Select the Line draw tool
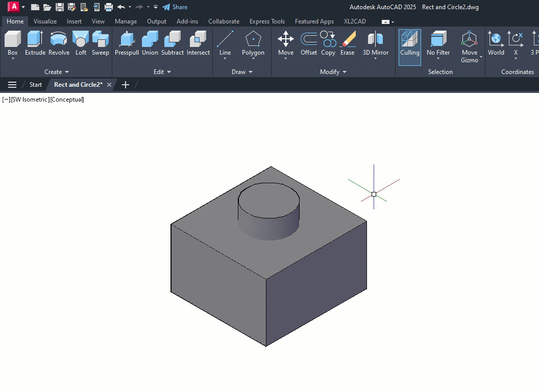The image size is (539, 392). [225, 43]
